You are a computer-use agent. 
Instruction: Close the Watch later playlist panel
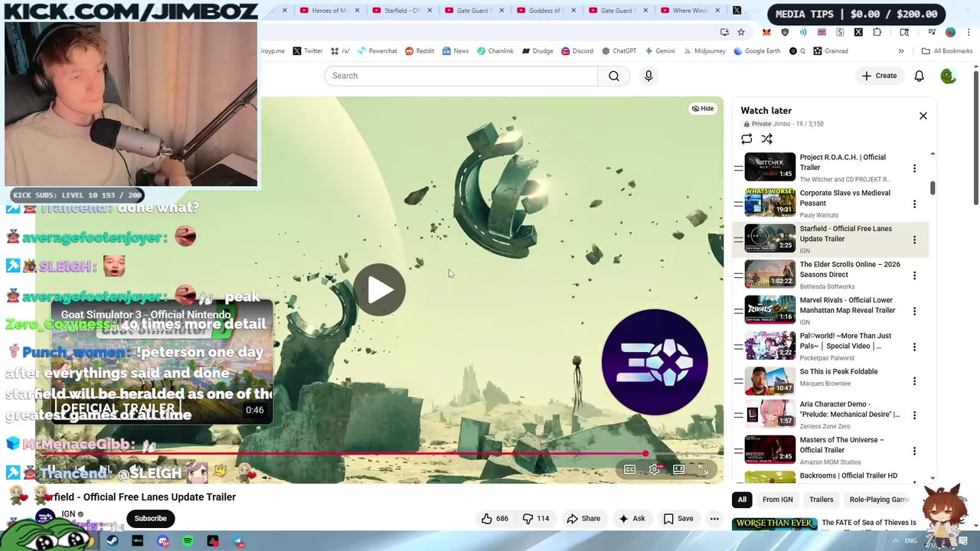click(x=923, y=116)
